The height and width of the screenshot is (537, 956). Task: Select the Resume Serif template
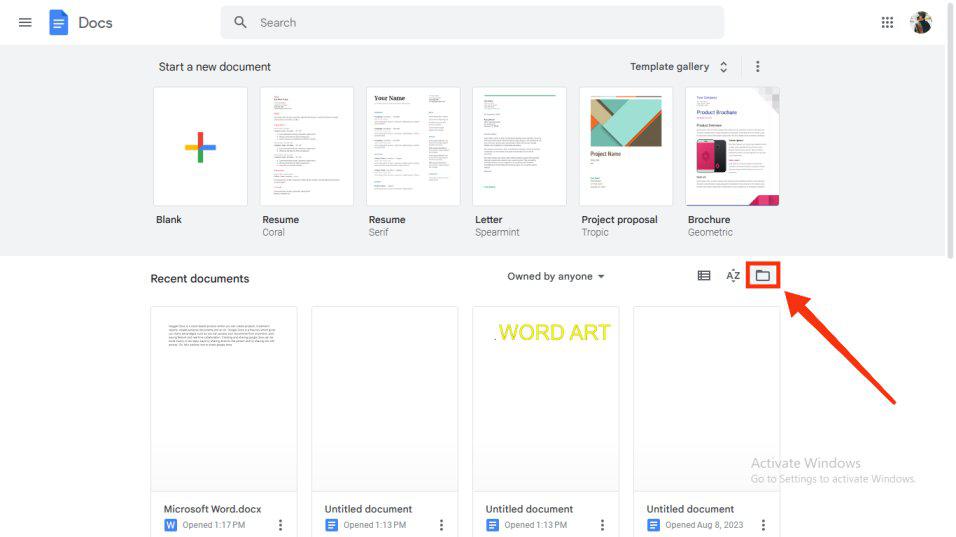pos(413,146)
